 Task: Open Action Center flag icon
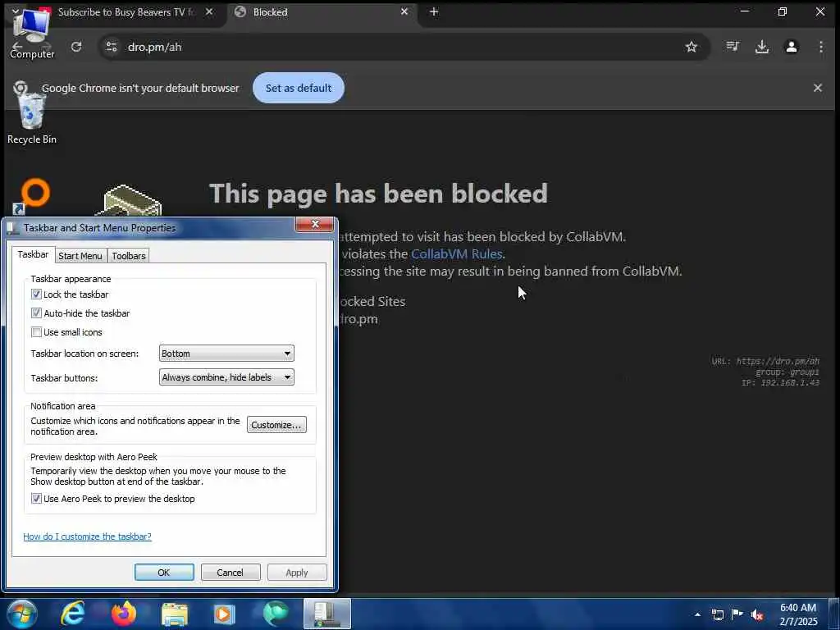pyautogui.click(x=737, y=614)
